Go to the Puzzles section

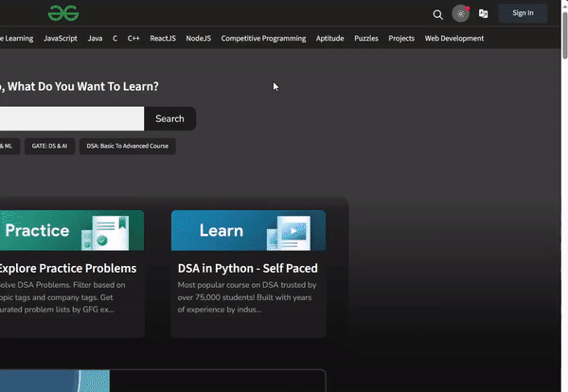pos(366,39)
